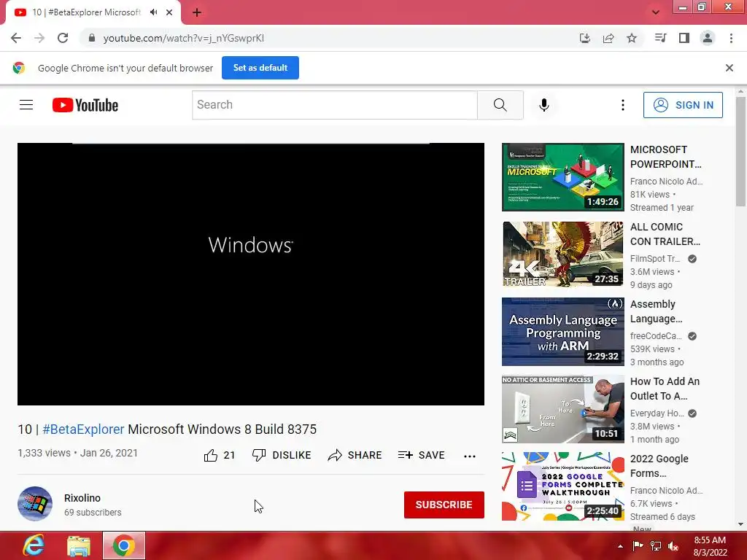
Task: Click the Action Center flag tray icon
Action: [638, 546]
